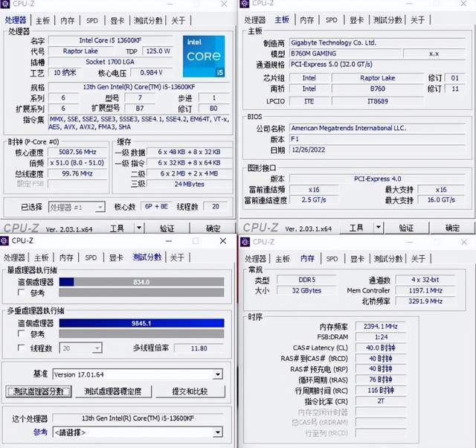Click 多线程倍率 value 11.80
Viewport: 476px width, 448px height.
[x=199, y=348]
